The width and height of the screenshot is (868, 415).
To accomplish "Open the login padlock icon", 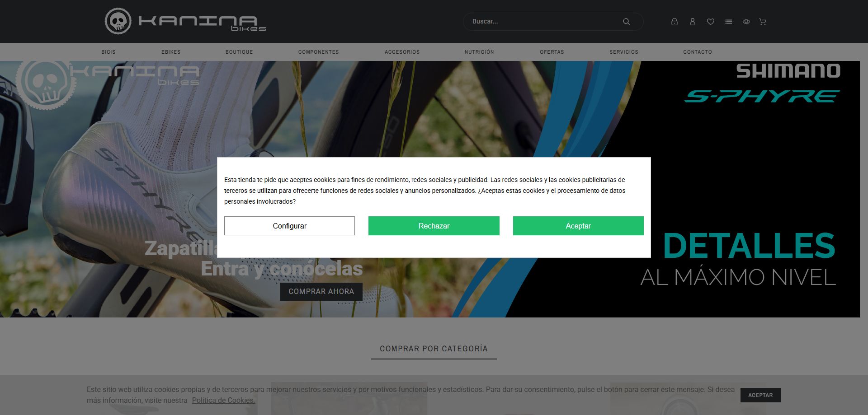I will (x=674, y=22).
